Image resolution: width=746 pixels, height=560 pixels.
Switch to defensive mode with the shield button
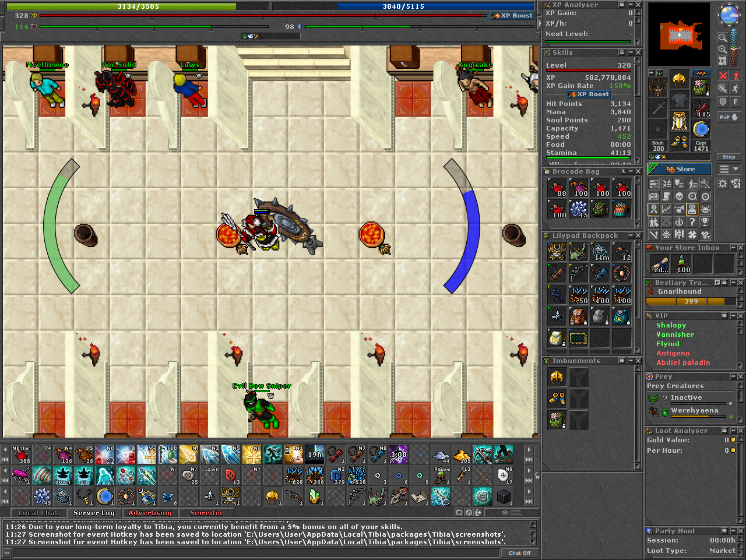coord(723,102)
